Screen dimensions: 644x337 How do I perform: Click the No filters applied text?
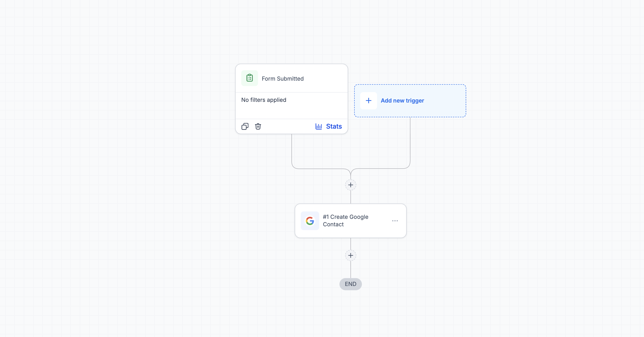263,100
